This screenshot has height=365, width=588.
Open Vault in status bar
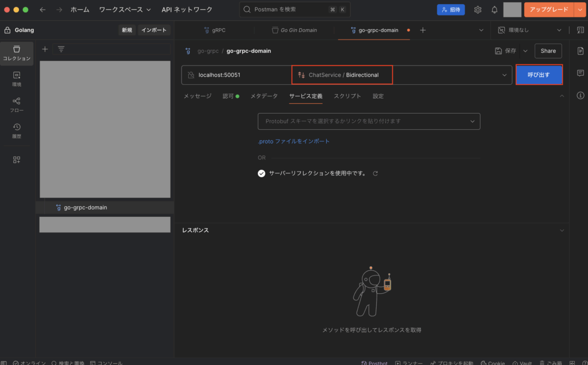click(522, 362)
